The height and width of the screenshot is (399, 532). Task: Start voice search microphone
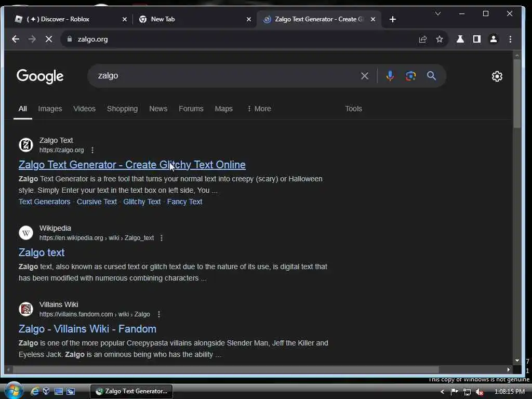click(x=390, y=76)
